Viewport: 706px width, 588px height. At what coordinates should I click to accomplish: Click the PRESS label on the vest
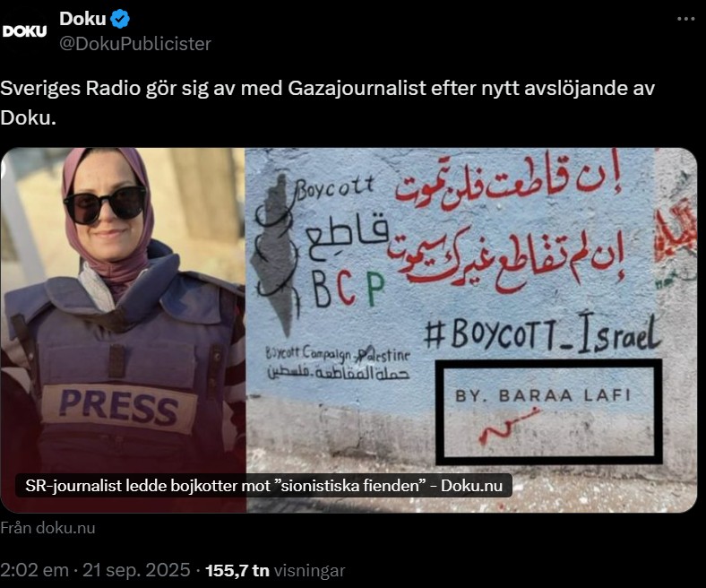118,407
